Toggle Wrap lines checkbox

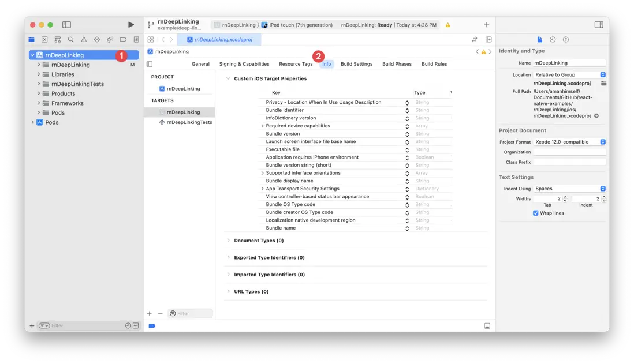[535, 213]
